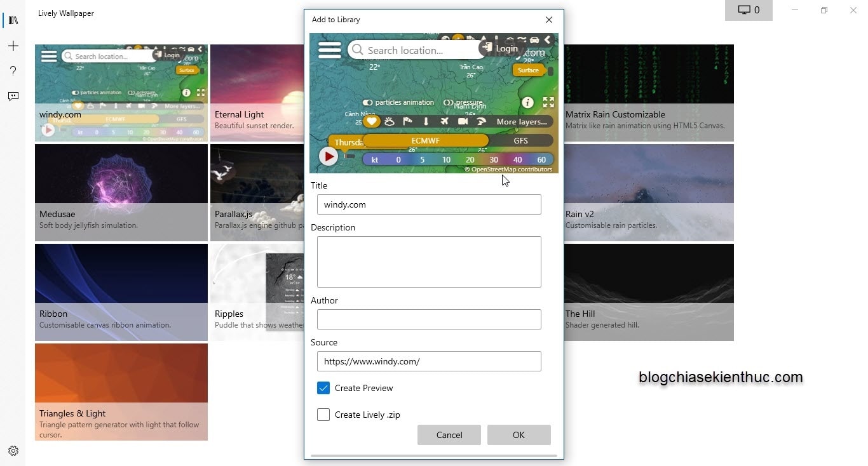Open More layers... in dialog preview

522,121
